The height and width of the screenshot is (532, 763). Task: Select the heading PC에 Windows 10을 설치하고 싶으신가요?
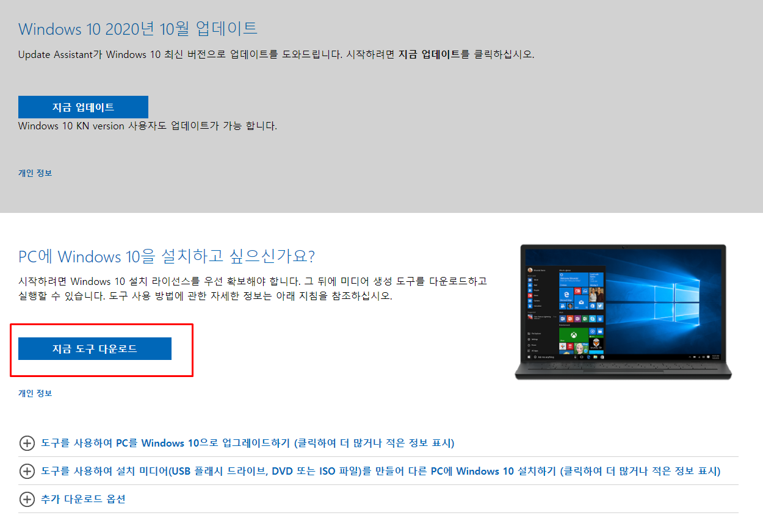(x=167, y=256)
